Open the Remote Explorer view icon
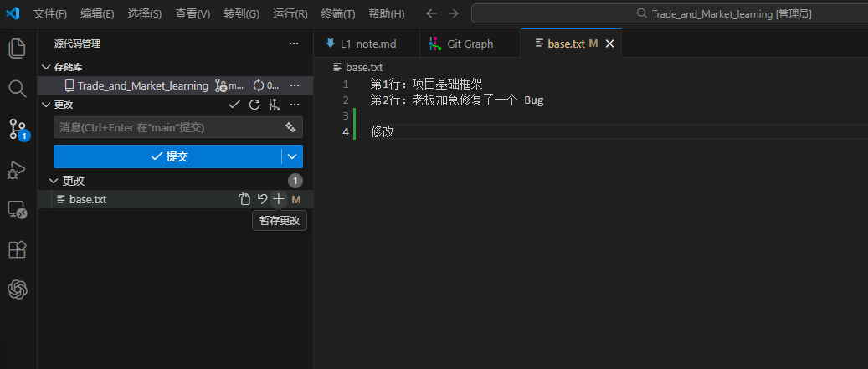868x369 pixels. [18, 210]
